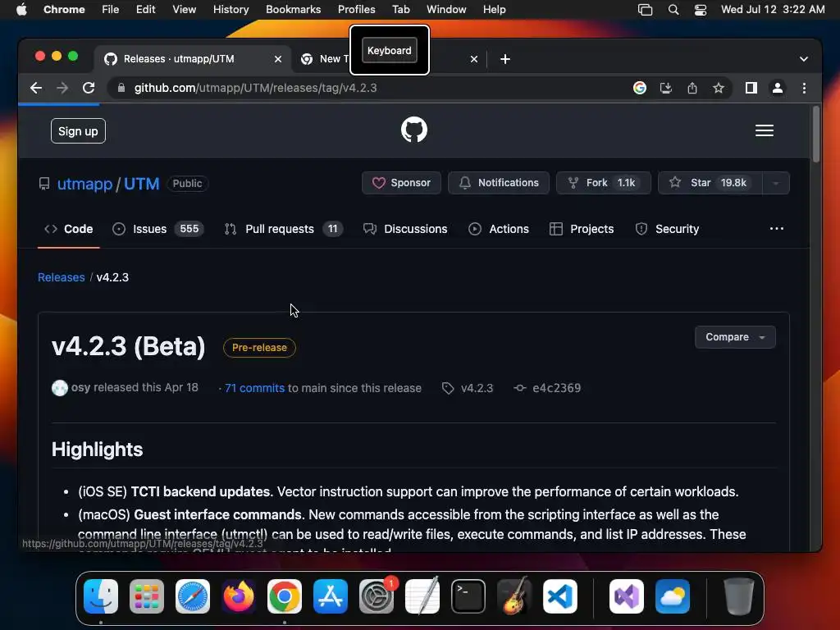Open Chrome three-dot menu

click(x=804, y=88)
